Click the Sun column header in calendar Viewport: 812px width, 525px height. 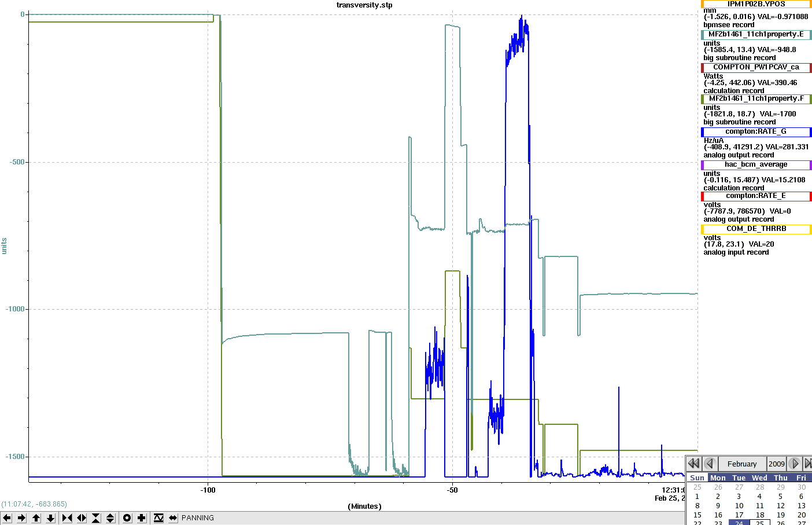[x=697, y=478]
